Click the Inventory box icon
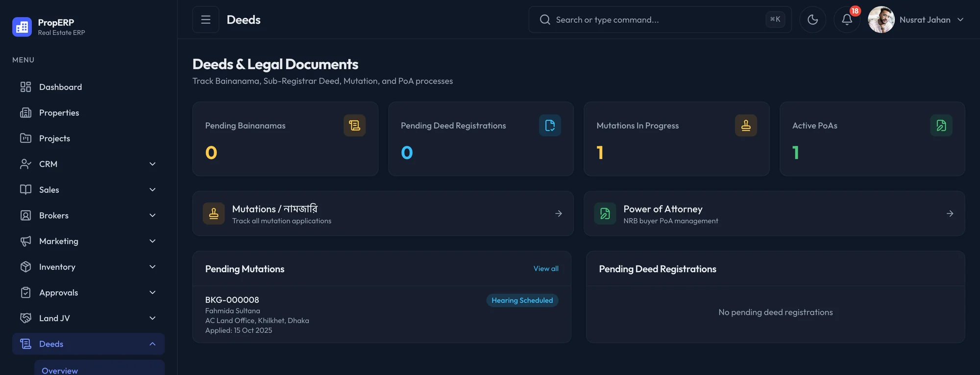 coord(25,267)
